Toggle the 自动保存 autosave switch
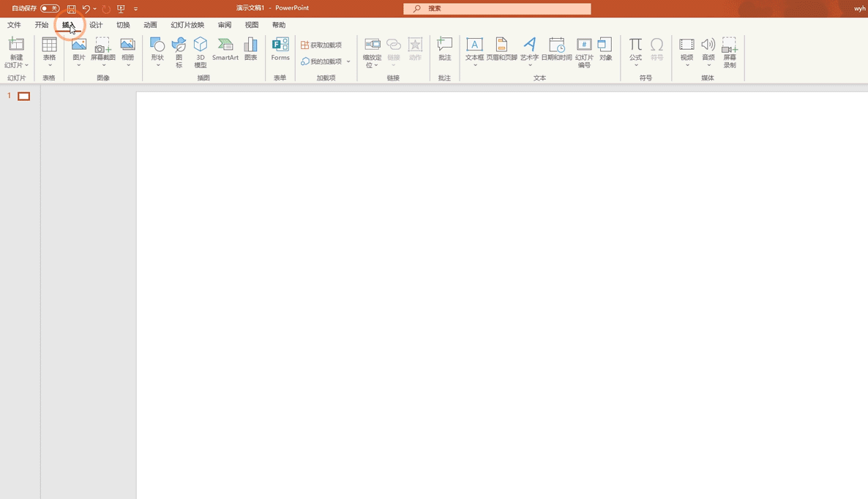 coord(50,9)
